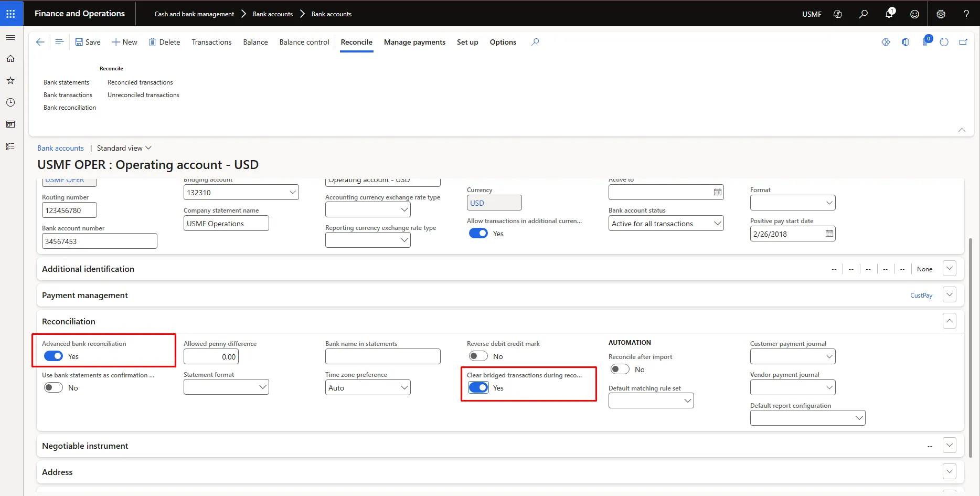Go to Home in left sidebar
The image size is (980, 496).
pyautogui.click(x=10, y=59)
